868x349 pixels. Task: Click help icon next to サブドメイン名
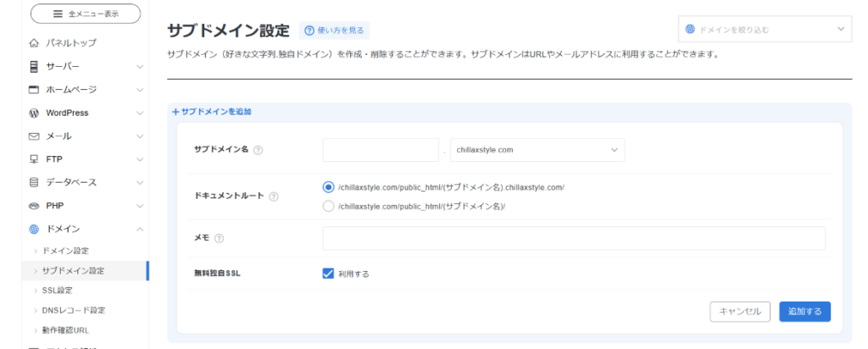(x=258, y=150)
